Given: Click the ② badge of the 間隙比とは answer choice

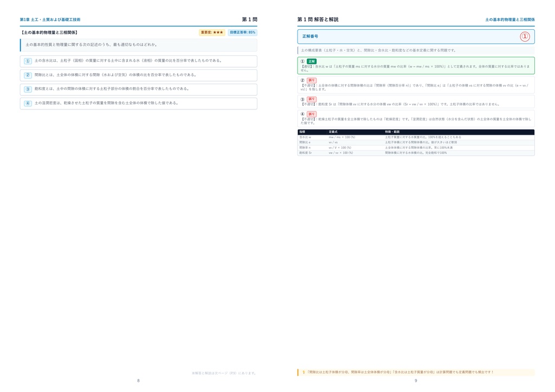Looking at the screenshot, I should coord(28,75).
